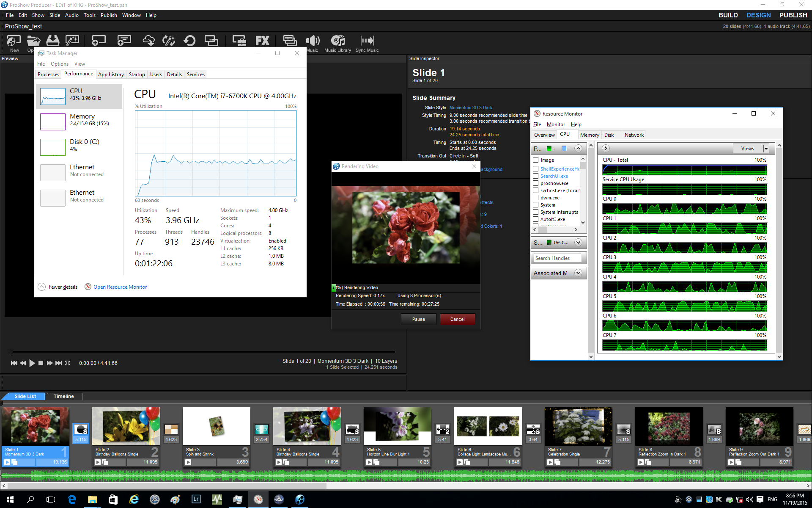Open the Views dropdown arrow
The height and width of the screenshot is (508, 812).
click(766, 149)
